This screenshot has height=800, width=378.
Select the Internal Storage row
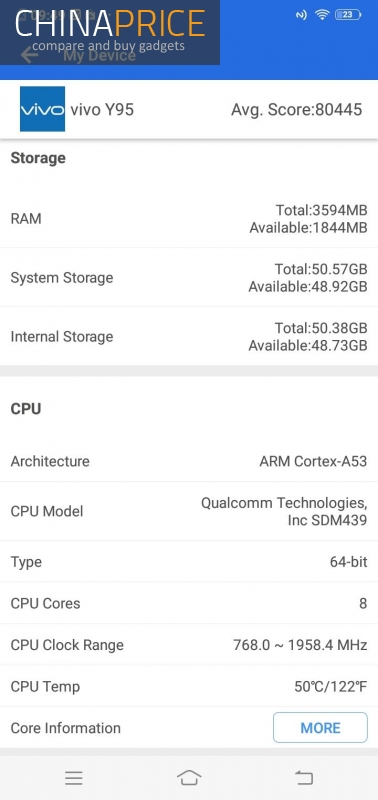pos(189,336)
